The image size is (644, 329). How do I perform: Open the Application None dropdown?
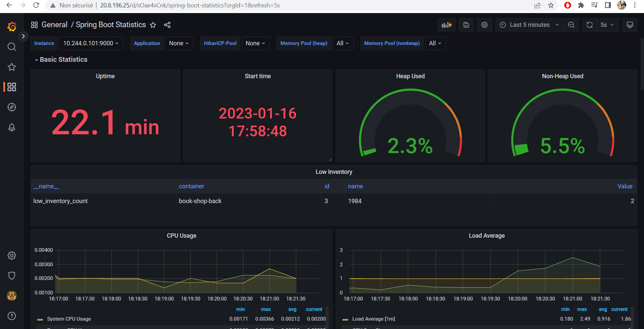tap(179, 43)
